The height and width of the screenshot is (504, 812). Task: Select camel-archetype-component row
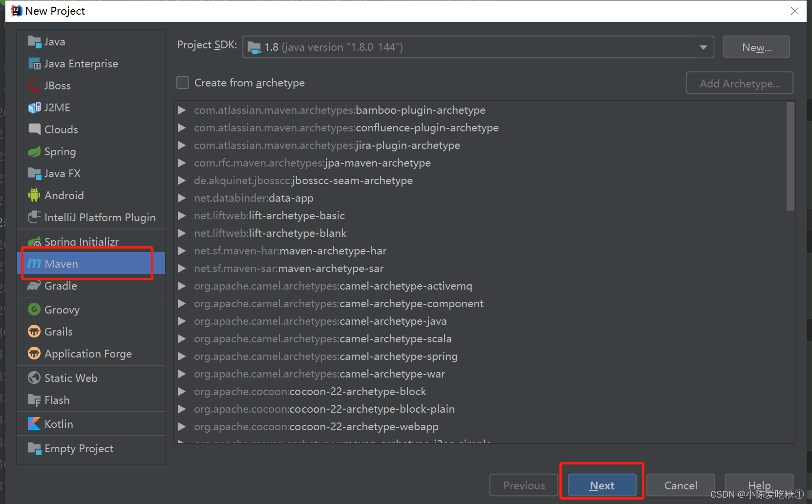click(484, 304)
